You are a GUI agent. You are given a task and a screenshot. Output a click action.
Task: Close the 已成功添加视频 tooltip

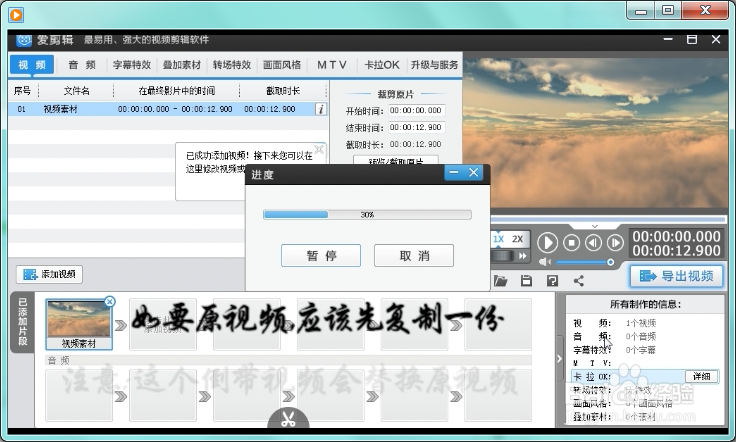pos(319,150)
